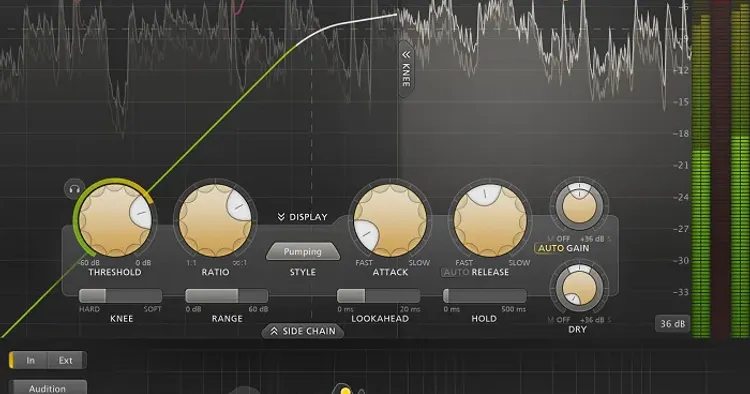This screenshot has width=750, height=394.
Task: Click the Range slider
Action: click(x=227, y=296)
